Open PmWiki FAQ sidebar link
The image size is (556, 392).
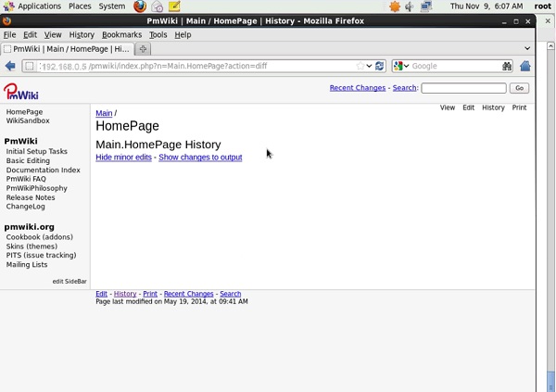click(26, 179)
